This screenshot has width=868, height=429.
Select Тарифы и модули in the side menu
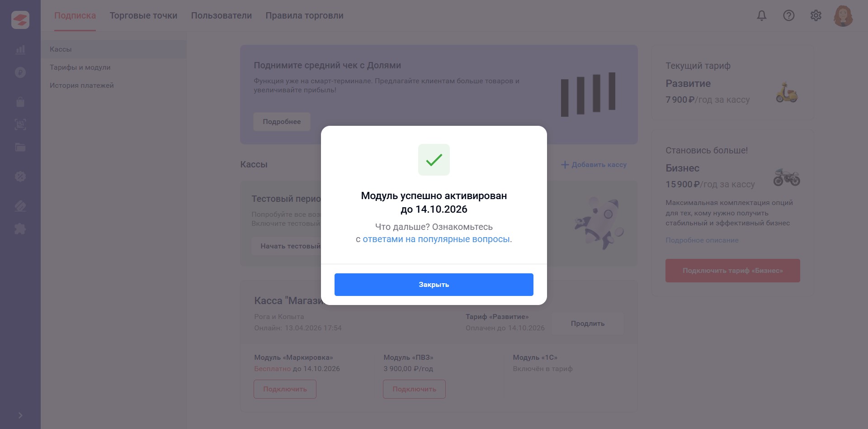[x=80, y=67]
